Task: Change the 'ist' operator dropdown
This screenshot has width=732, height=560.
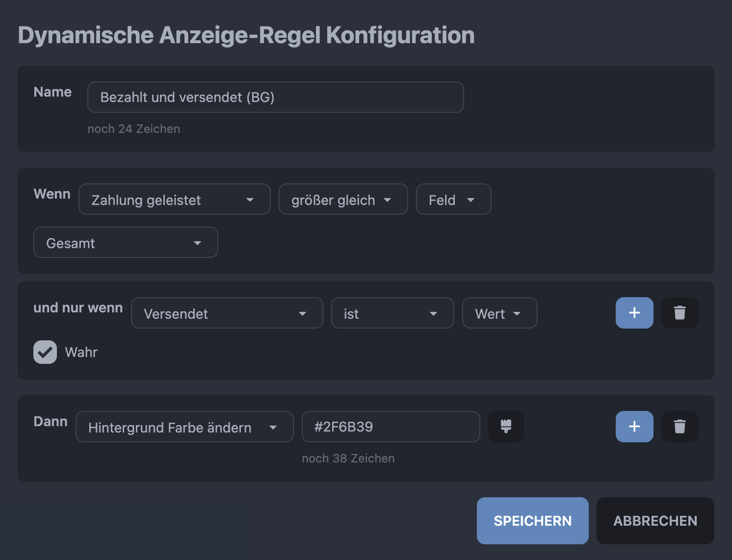Action: coord(392,313)
